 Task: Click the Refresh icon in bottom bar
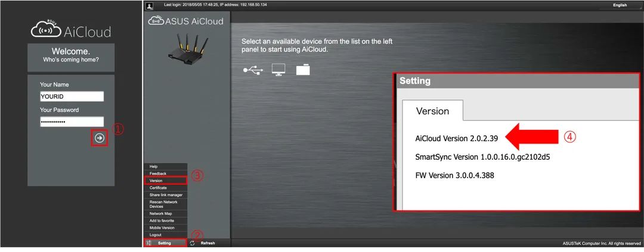(192, 243)
